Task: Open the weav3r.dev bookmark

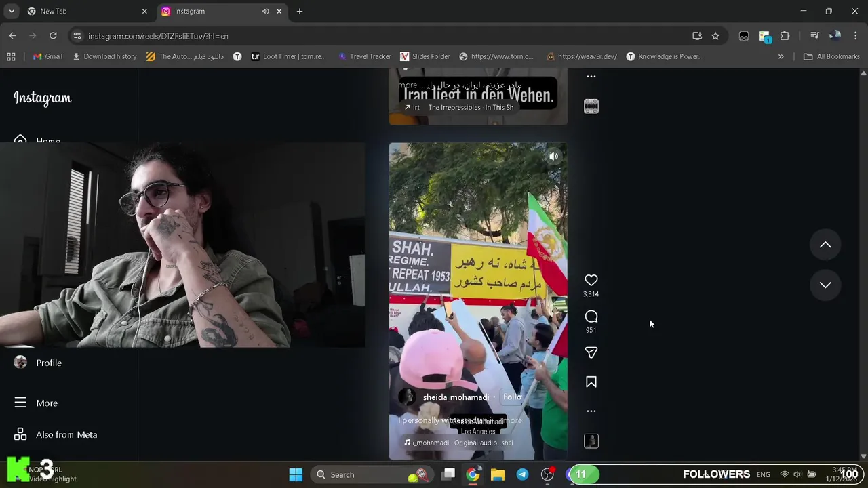Action: [x=581, y=56]
